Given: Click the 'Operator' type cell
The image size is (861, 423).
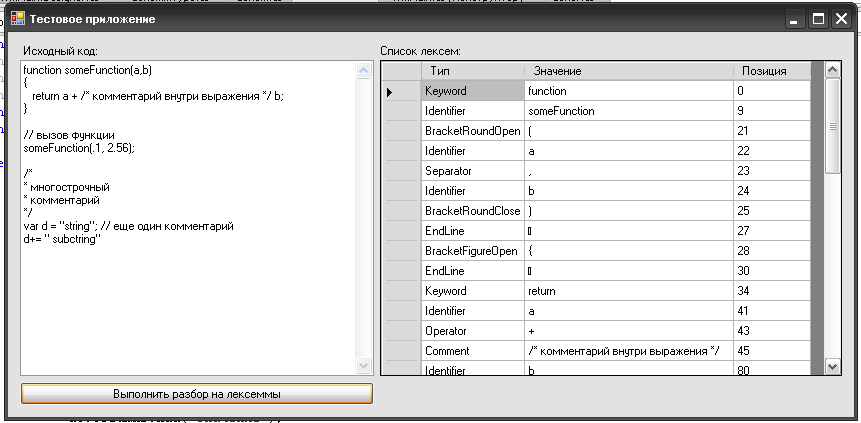Looking at the screenshot, I should coord(472,331).
